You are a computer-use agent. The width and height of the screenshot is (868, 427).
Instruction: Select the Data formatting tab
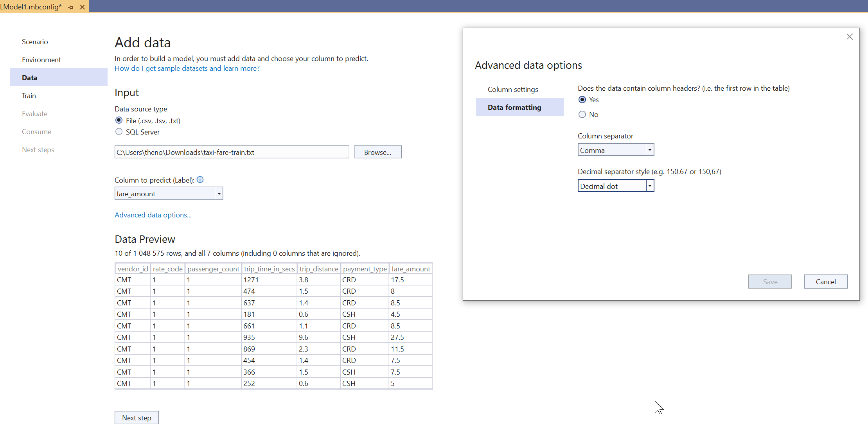[514, 108]
